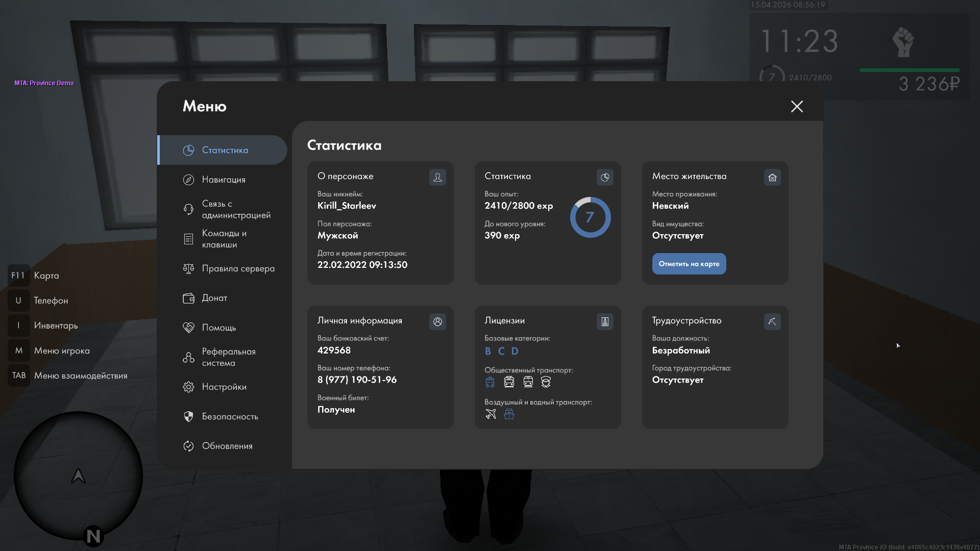The height and width of the screenshot is (551, 980).
Task: Click the profile icon in О персонаже card
Action: click(437, 177)
